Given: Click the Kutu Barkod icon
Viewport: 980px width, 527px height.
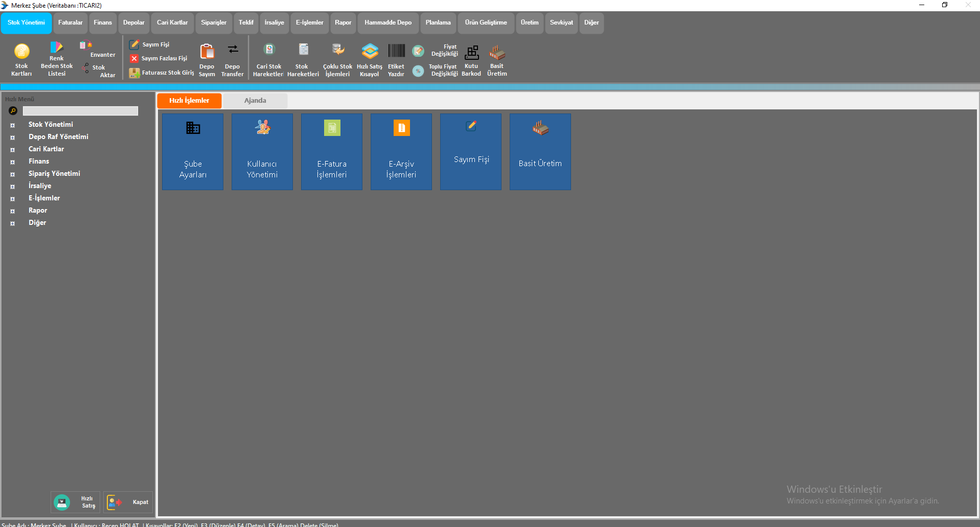Looking at the screenshot, I should [x=471, y=52].
